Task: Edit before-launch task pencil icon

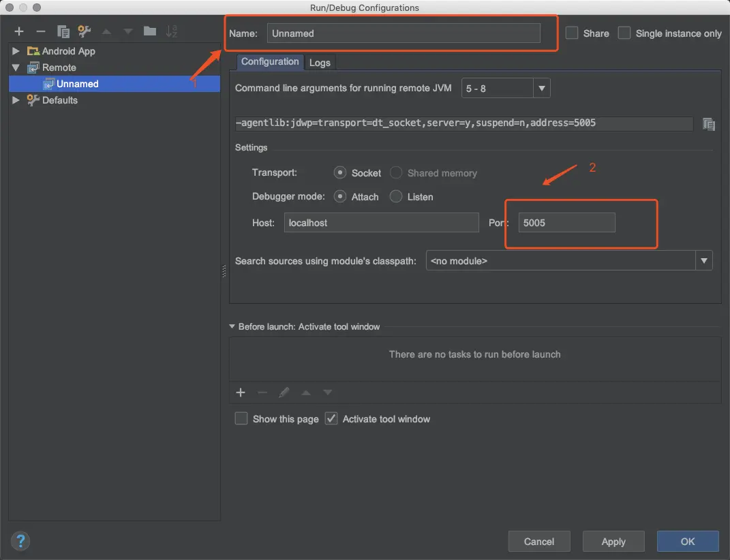Action: click(284, 392)
